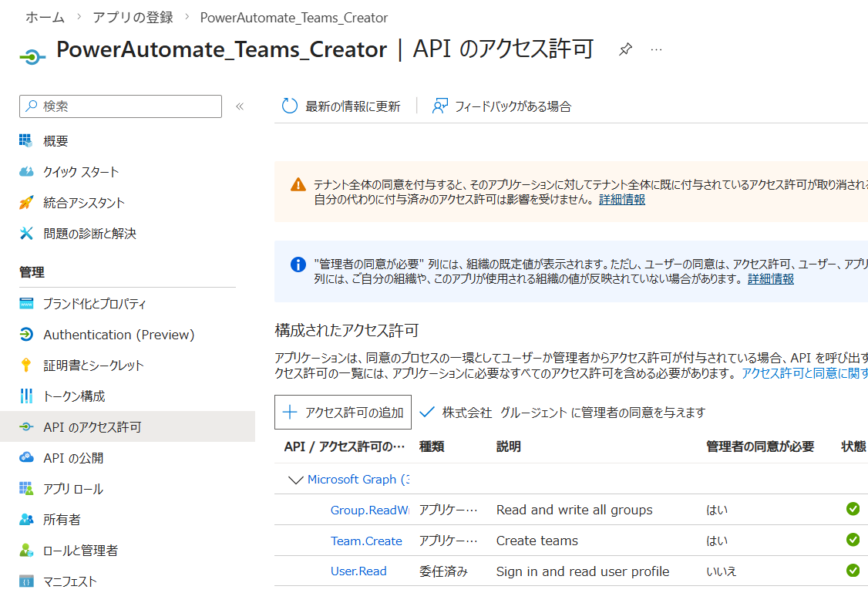The image size is (868, 593).
Task: Click アクセス許可の追加 button
Action: coord(343,413)
